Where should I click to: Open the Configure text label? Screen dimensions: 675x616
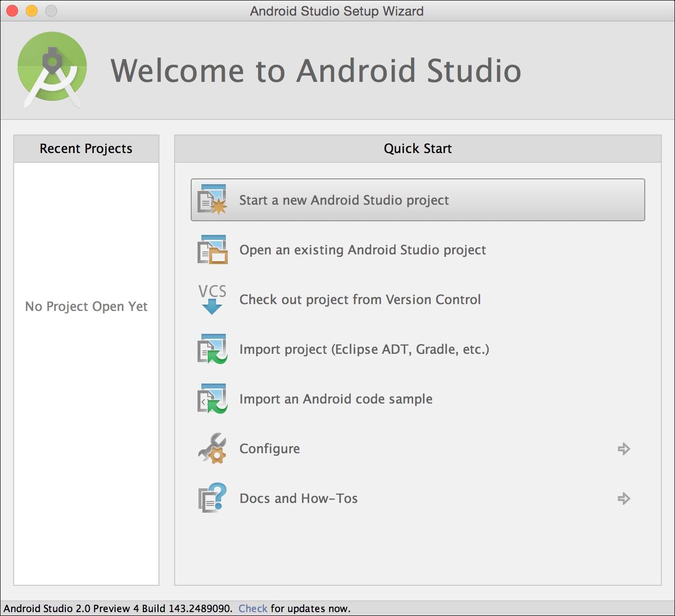coord(270,449)
